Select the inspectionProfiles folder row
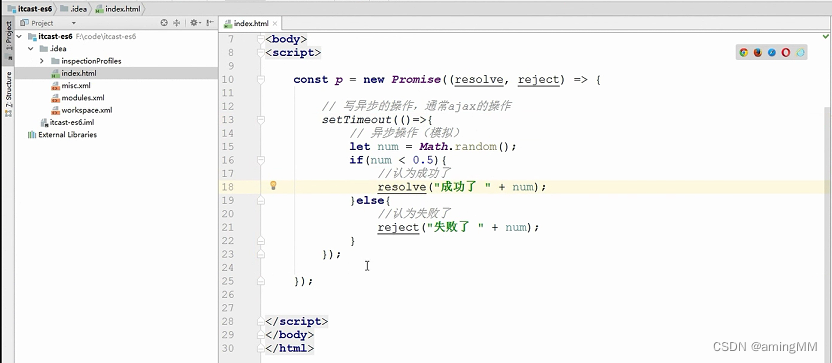Viewport: 832px width, 363px height. pyautogui.click(x=116, y=61)
